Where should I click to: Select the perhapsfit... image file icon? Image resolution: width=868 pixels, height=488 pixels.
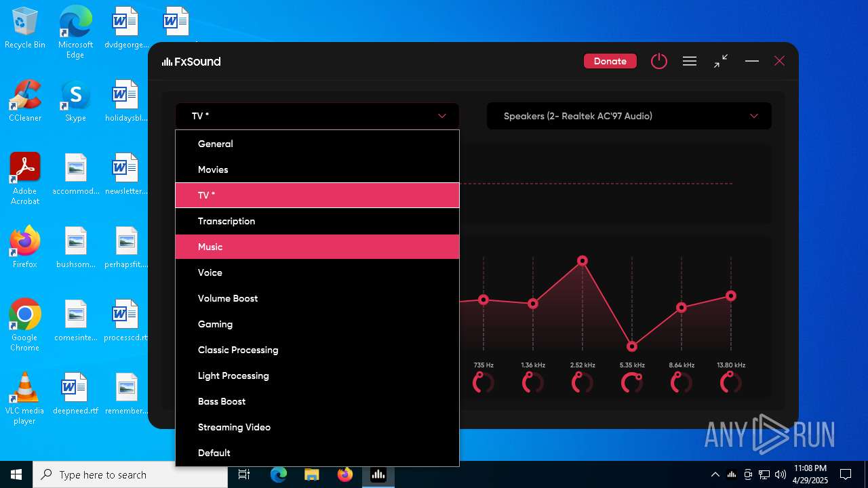coord(126,247)
